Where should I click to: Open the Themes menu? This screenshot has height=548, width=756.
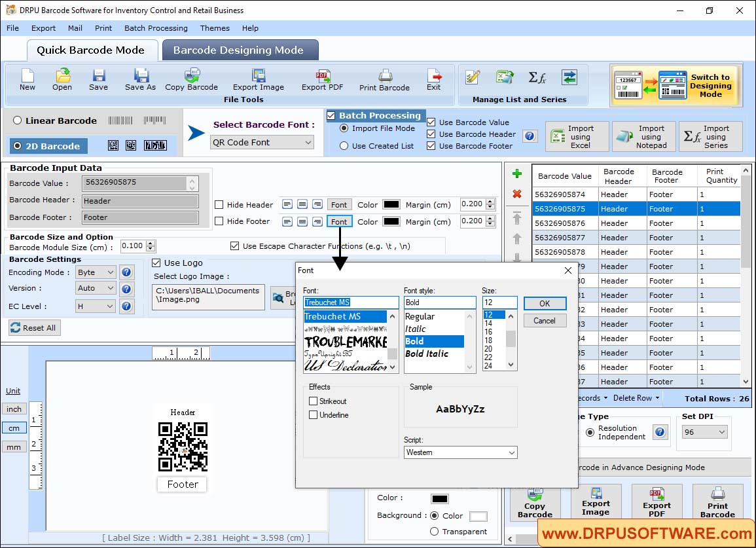215,28
